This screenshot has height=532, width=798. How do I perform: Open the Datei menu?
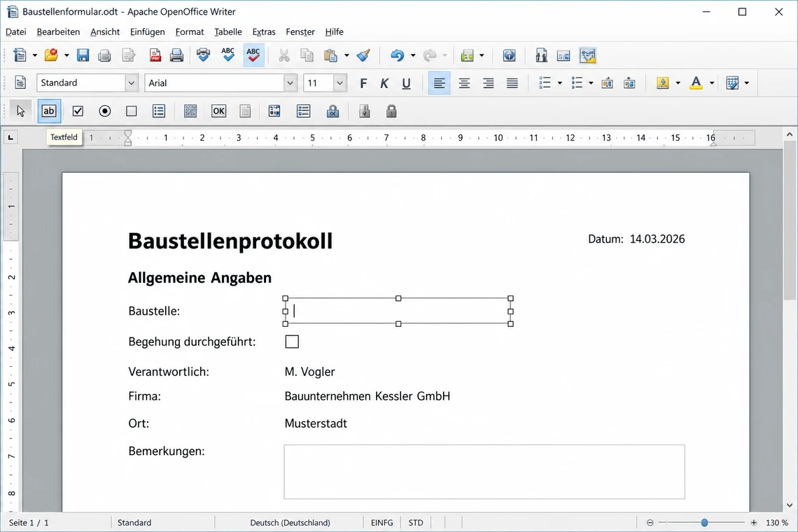pos(16,31)
